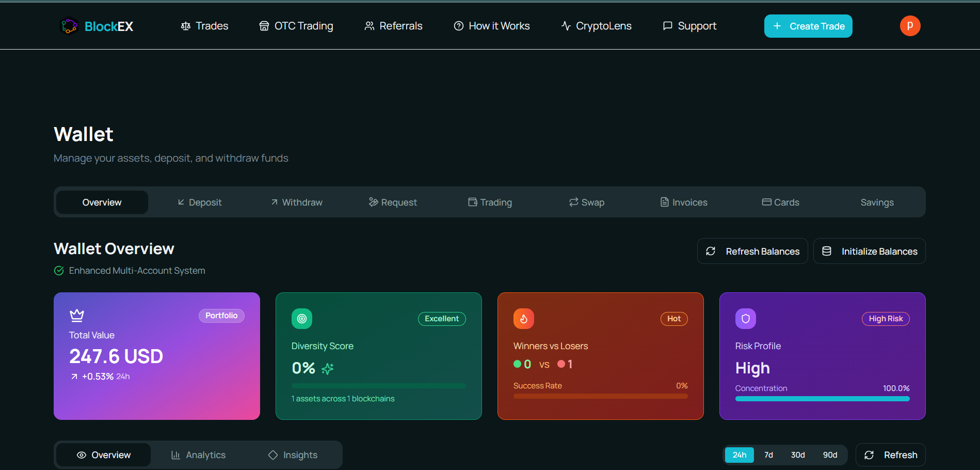980x470 pixels.
Task: Click the green check icon beside Enhanced Multi-Account System
Action: pos(59,271)
